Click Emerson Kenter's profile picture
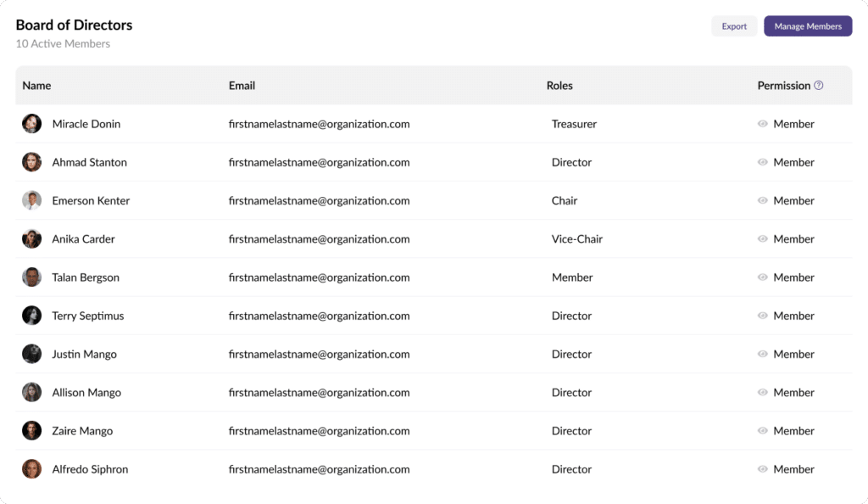 tap(31, 201)
